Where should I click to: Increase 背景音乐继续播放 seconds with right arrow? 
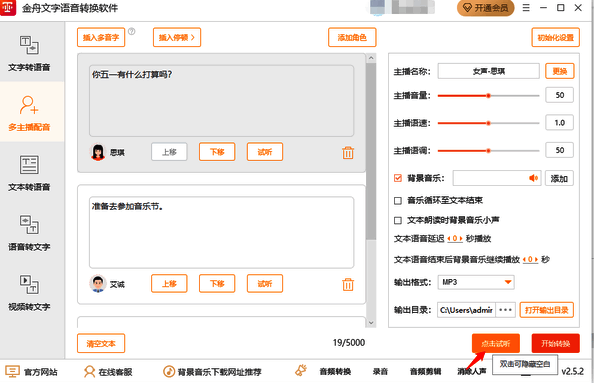(x=536, y=260)
